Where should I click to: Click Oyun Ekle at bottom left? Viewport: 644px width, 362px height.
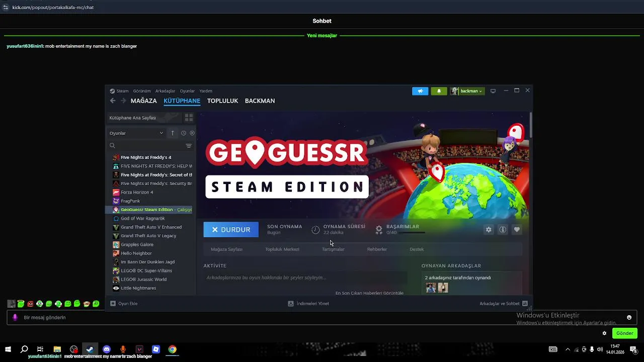click(x=124, y=304)
